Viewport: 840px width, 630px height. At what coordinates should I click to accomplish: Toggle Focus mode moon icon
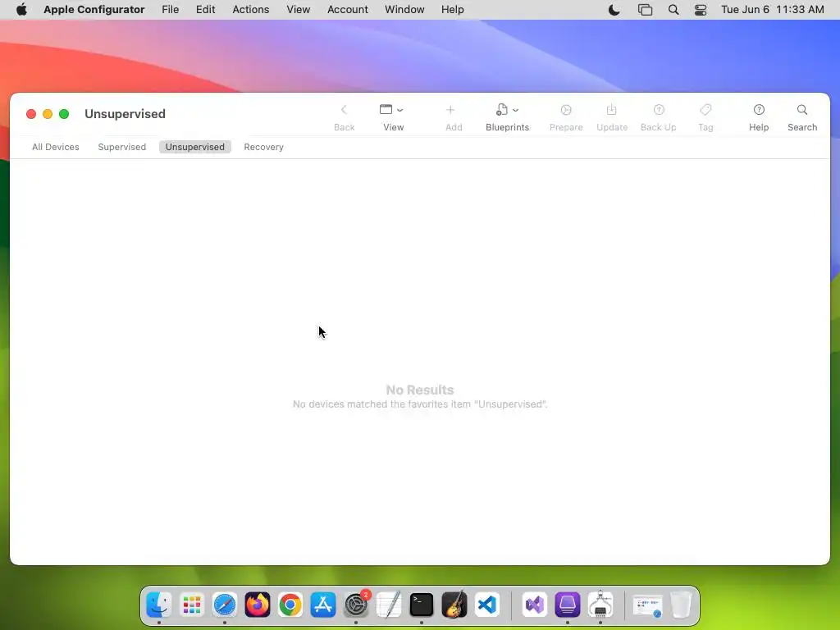614,10
